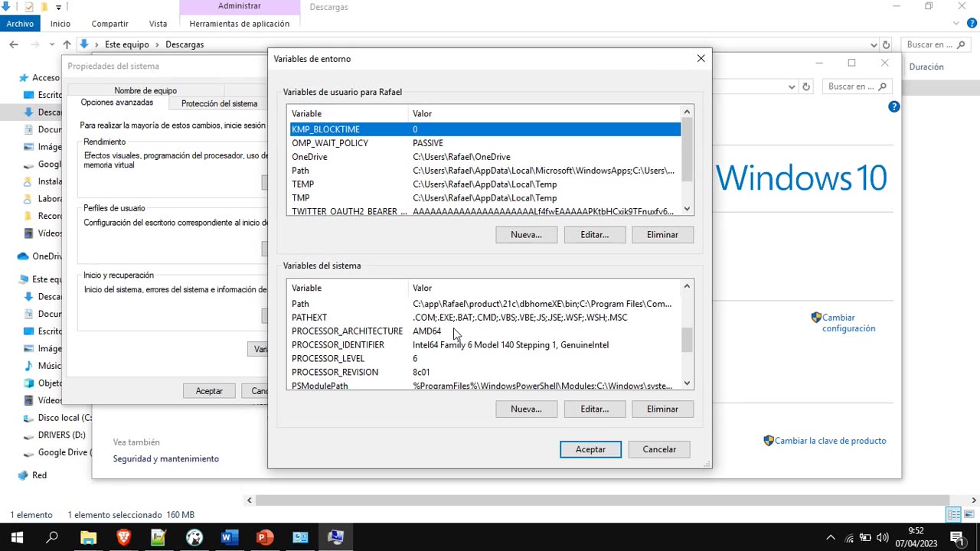Image resolution: width=980 pixels, height=551 pixels.
Task: Open the Vista ribbon tab
Action: [x=158, y=24]
